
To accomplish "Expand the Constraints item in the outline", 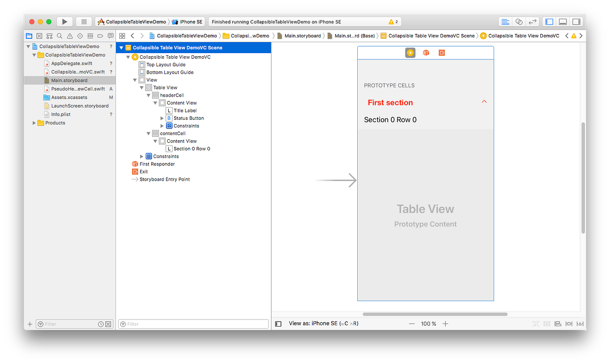I will tap(141, 156).
